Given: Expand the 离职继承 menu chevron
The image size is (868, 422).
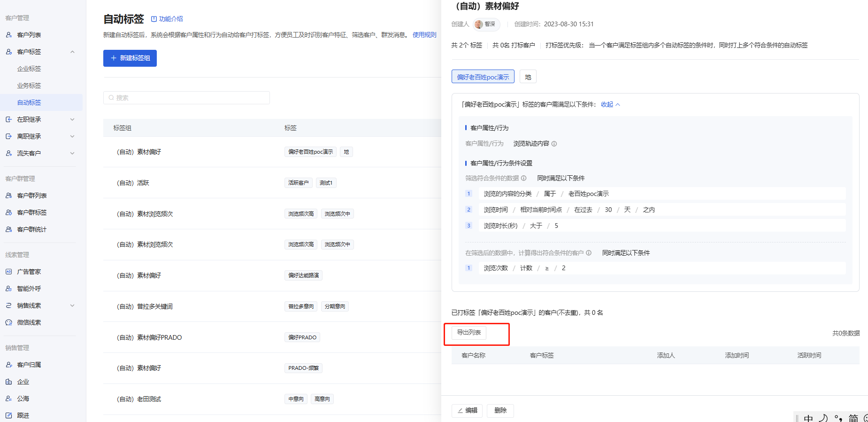Looking at the screenshot, I should point(72,136).
